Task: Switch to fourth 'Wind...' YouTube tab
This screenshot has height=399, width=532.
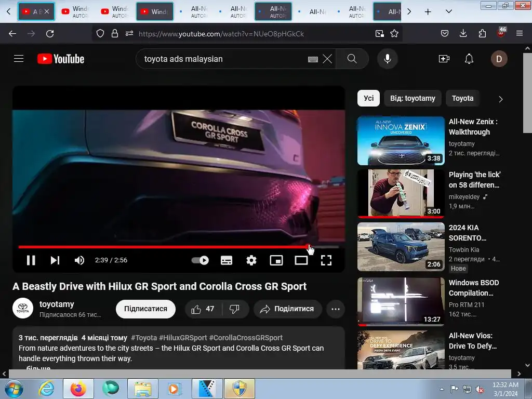Action: pyautogui.click(x=155, y=11)
